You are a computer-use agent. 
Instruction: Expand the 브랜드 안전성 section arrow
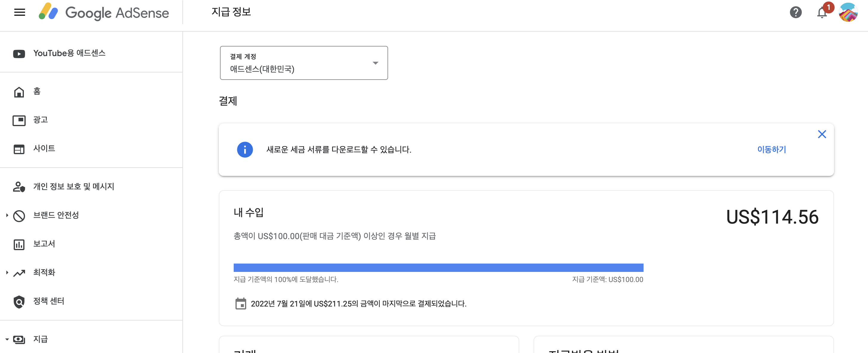tap(7, 215)
